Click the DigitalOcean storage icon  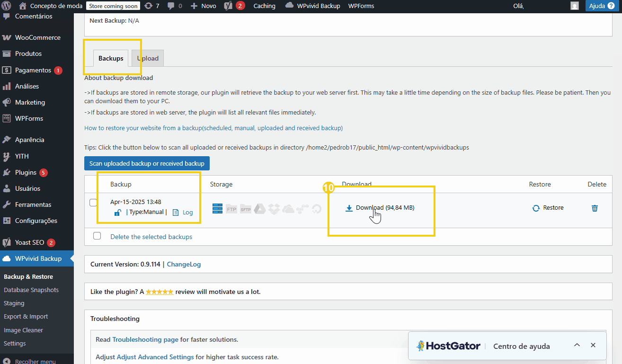click(317, 209)
